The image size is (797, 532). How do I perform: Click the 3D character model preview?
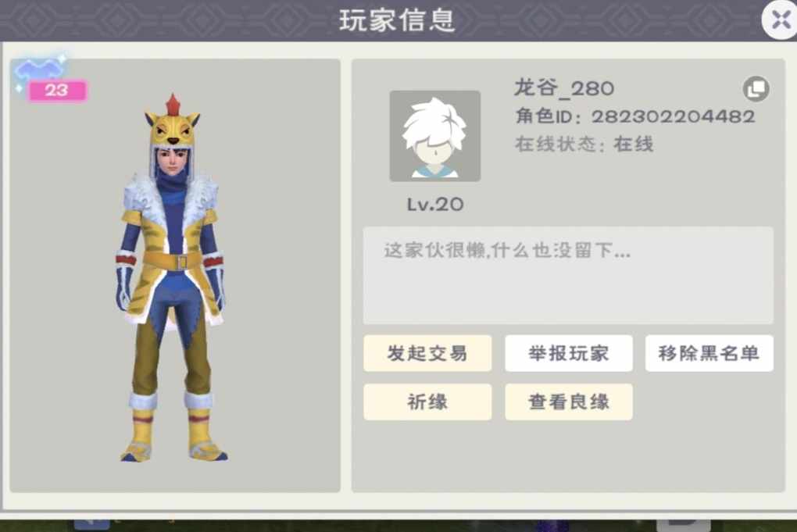[173, 277]
